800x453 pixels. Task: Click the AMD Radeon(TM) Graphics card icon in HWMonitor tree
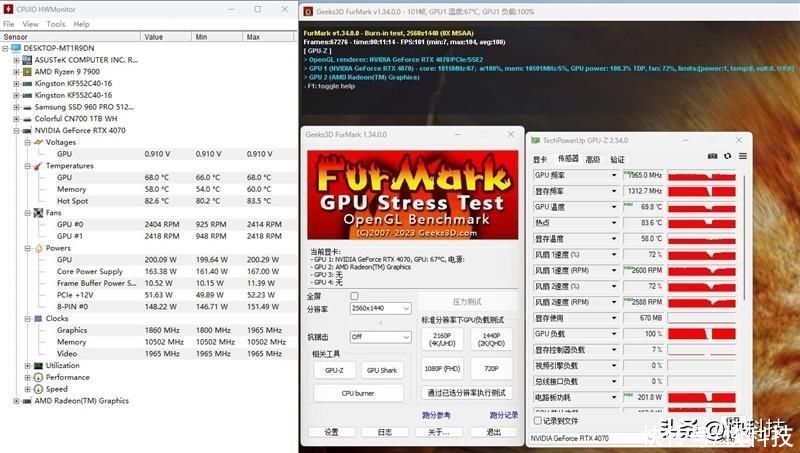[27, 401]
